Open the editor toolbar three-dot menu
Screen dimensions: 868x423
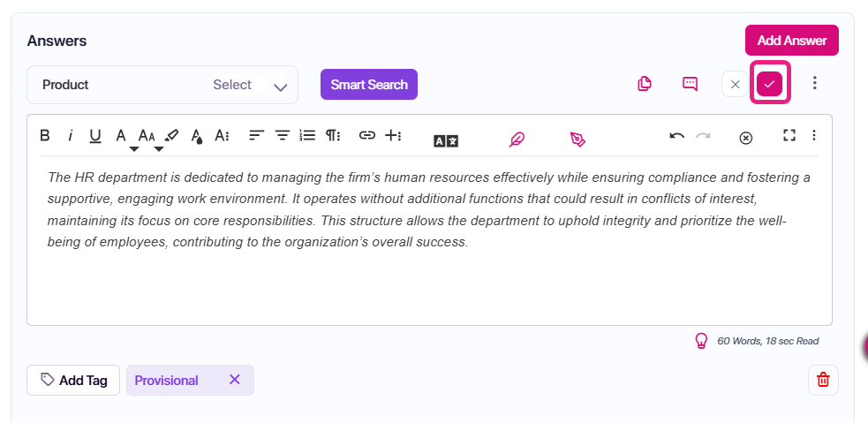point(814,135)
